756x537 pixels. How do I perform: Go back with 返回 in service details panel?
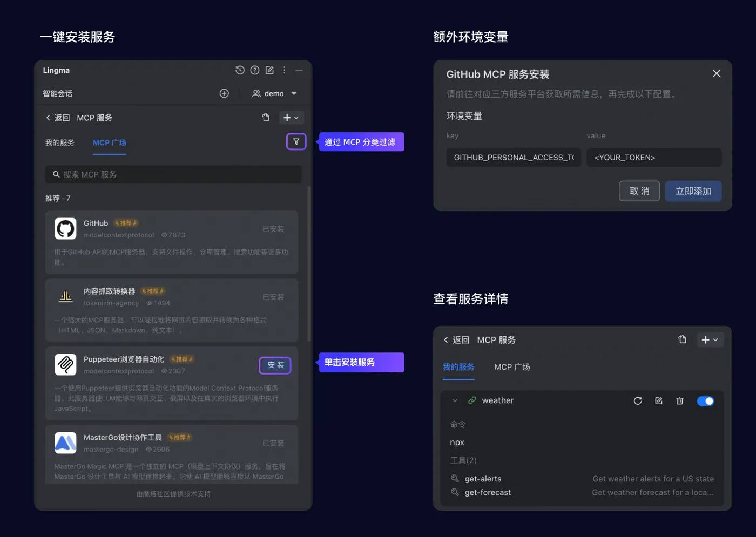456,340
